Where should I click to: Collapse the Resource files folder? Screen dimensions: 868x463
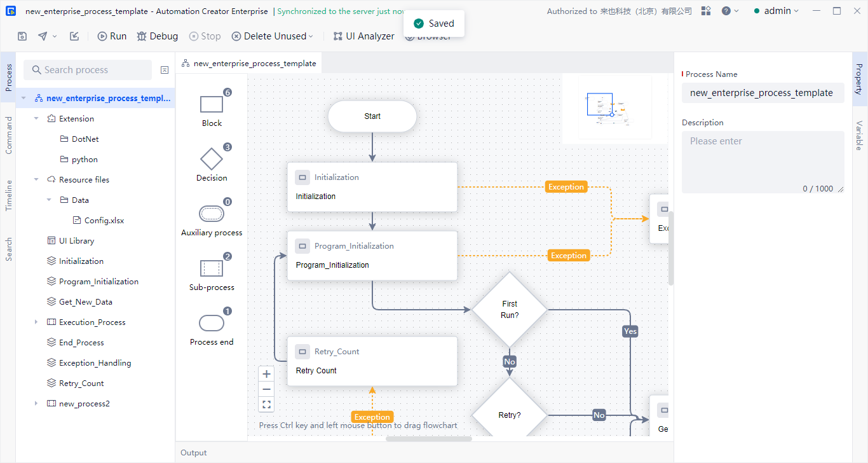point(36,180)
